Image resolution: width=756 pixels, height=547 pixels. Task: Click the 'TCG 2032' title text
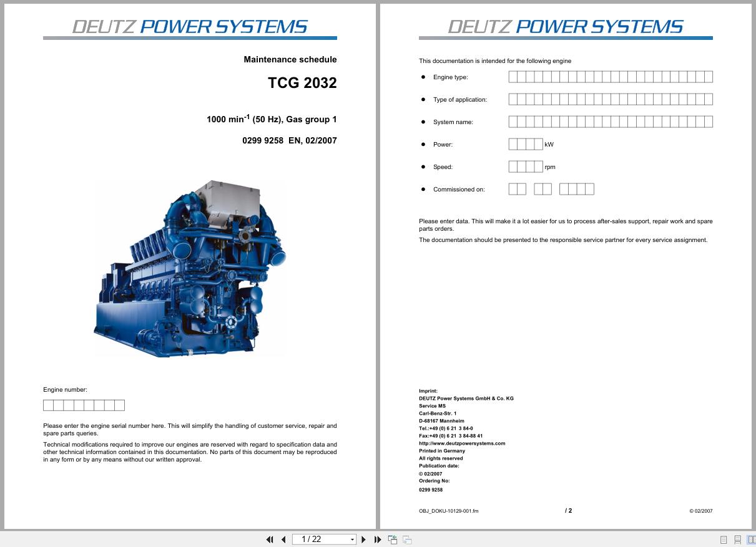(x=302, y=83)
